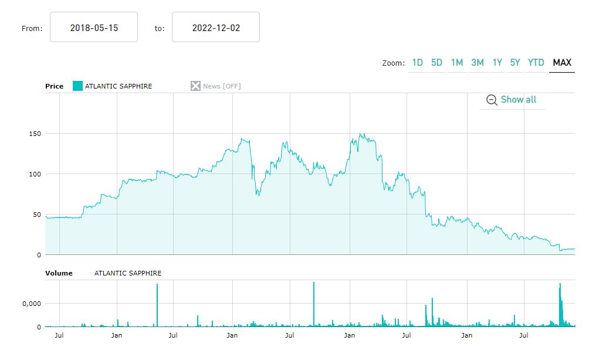Click the price peak near 150

pos(360,134)
